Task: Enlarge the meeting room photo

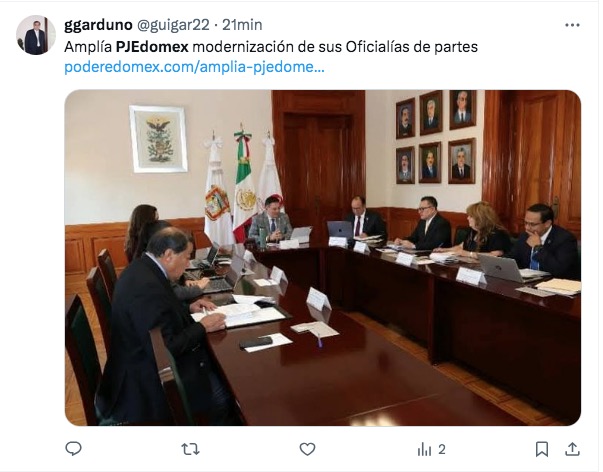Action: [323, 258]
